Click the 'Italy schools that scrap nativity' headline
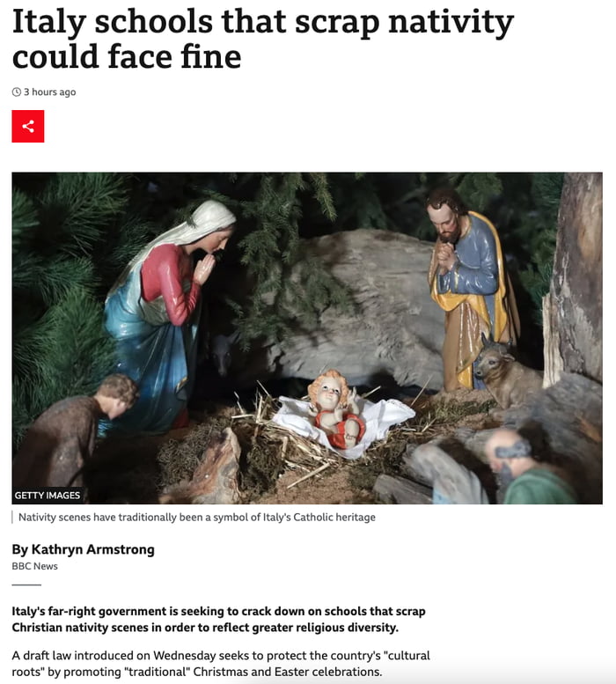The image size is (616, 684). click(x=263, y=22)
